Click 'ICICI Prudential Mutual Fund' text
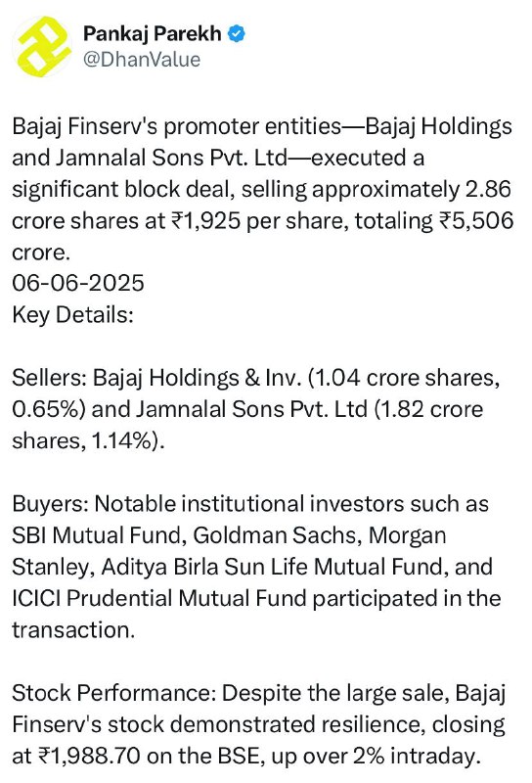 (159, 598)
